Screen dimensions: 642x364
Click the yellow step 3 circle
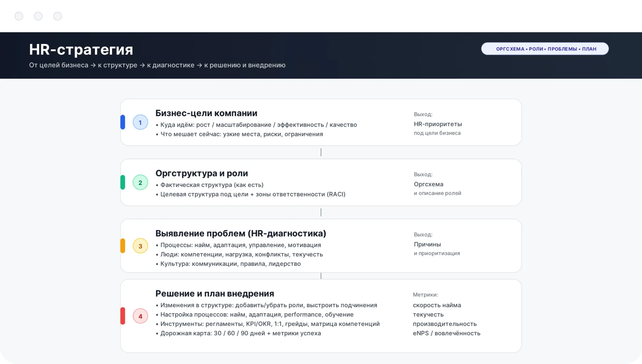coord(140,246)
